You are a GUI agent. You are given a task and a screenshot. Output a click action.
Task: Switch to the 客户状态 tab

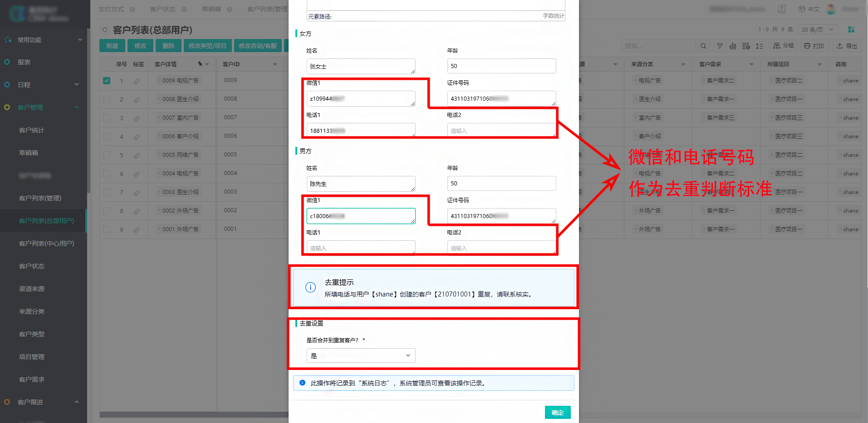coord(163,10)
